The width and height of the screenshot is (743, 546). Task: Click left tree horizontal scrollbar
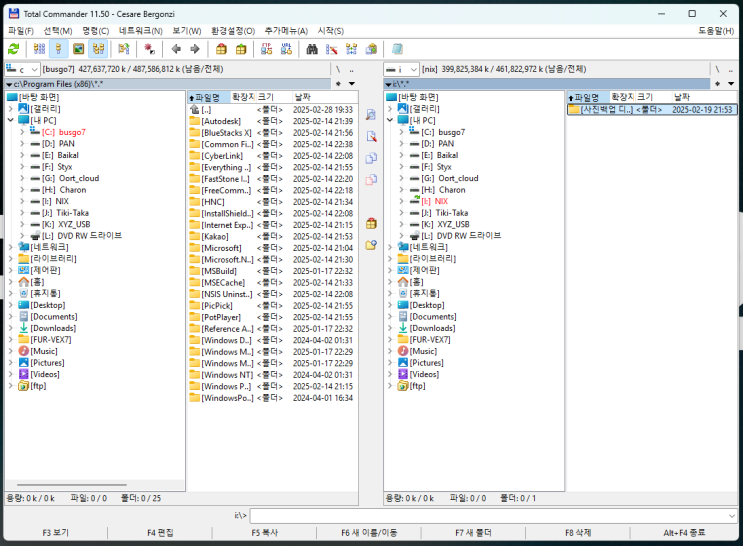[x=72, y=485]
